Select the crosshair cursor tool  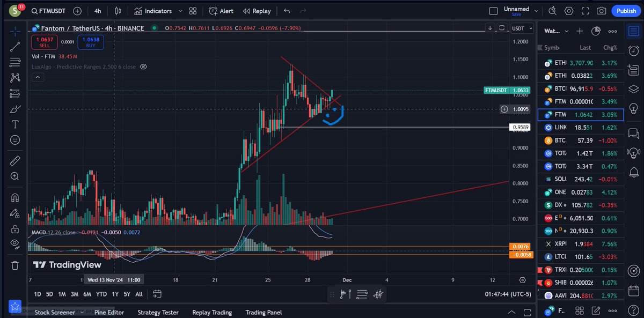click(x=15, y=31)
